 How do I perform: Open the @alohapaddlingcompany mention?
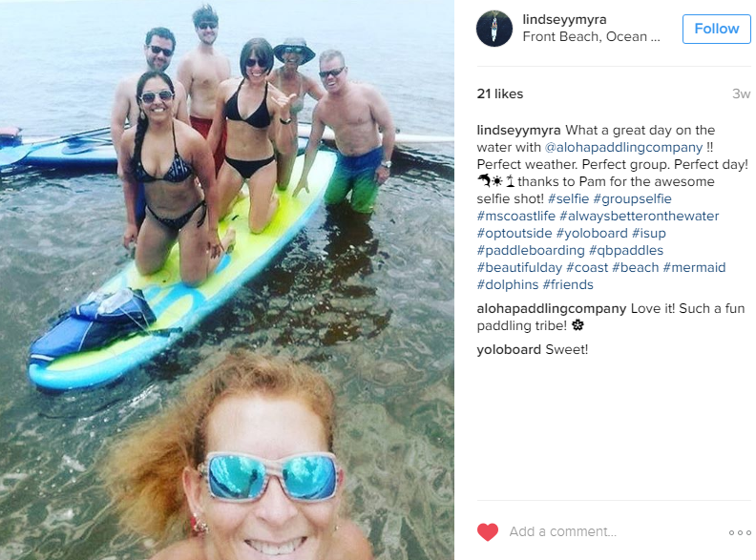623,148
